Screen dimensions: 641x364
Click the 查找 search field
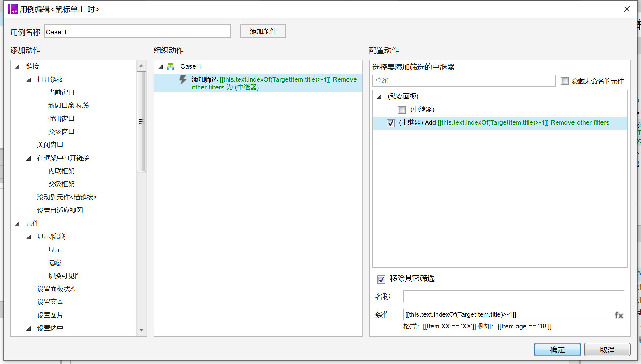[464, 81]
